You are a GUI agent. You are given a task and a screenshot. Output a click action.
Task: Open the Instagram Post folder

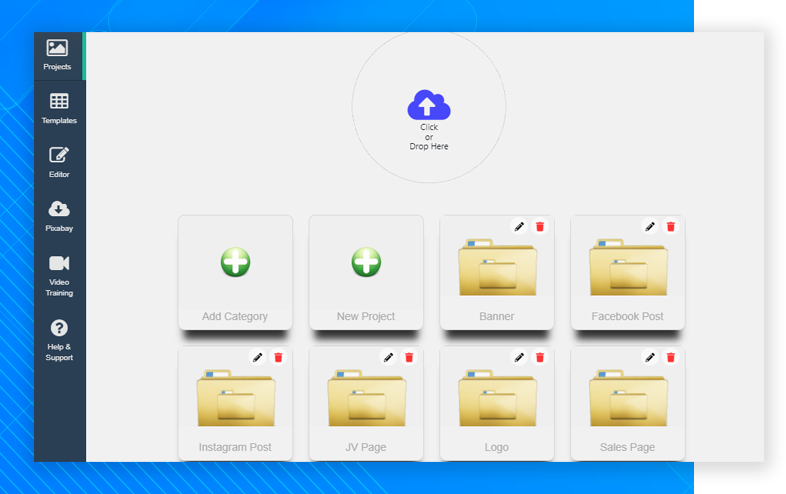(236, 398)
